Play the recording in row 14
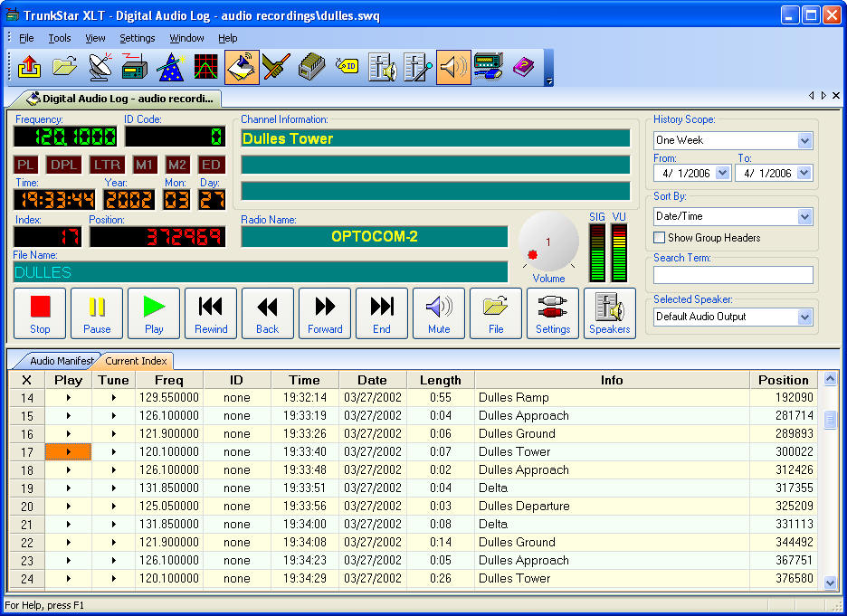This screenshot has height=616, width=847. [69, 398]
